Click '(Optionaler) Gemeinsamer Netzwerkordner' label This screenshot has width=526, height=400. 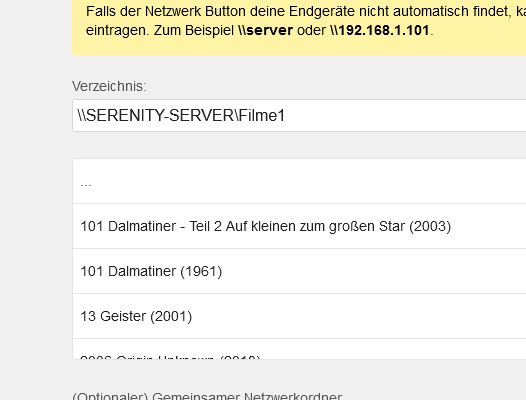click(x=207, y=396)
